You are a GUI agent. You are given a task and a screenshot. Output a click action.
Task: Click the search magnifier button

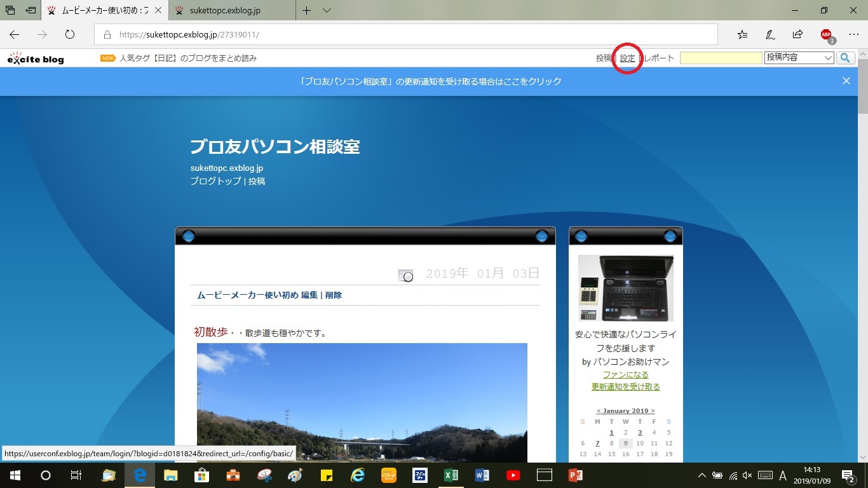(845, 58)
